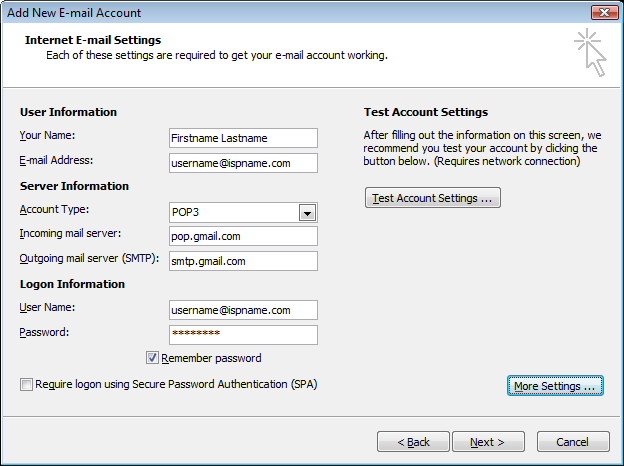Go to the Next wizard step
This screenshot has width=624, height=466.
(x=488, y=442)
